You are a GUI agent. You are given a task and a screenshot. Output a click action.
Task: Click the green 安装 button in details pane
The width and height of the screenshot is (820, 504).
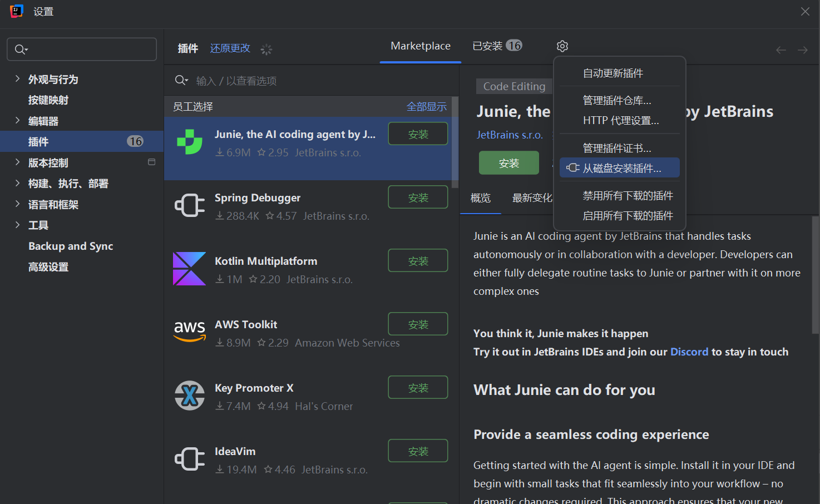click(x=509, y=163)
